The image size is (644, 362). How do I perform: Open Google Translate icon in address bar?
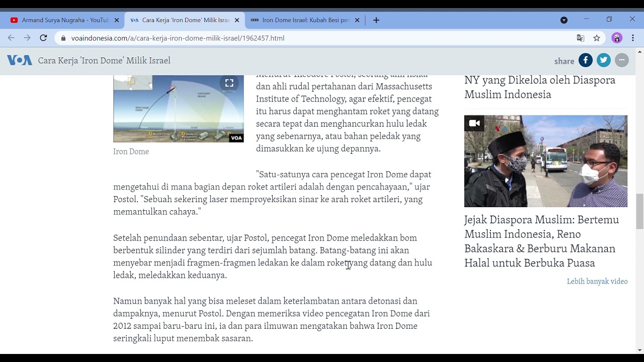click(581, 38)
